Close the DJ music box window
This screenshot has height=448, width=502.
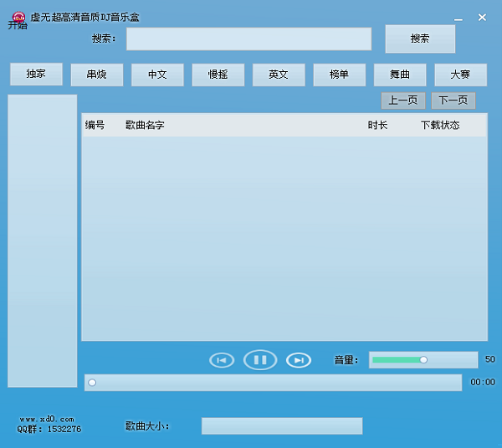tap(482, 18)
